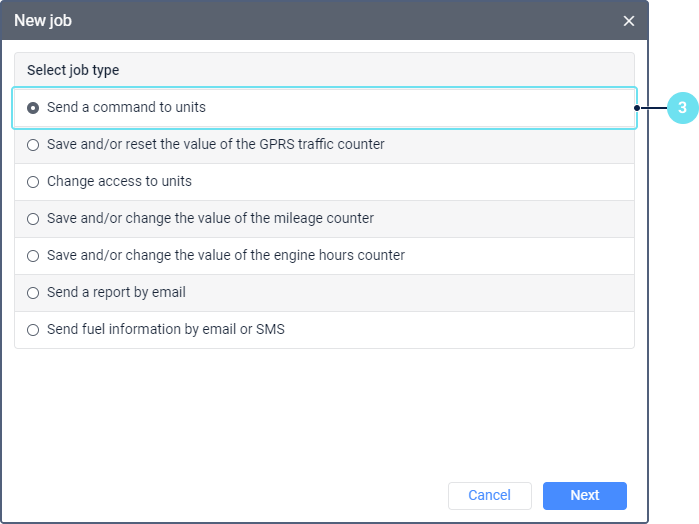Click the "Change access to units" label text
The height and width of the screenshot is (524, 699).
[x=119, y=181]
